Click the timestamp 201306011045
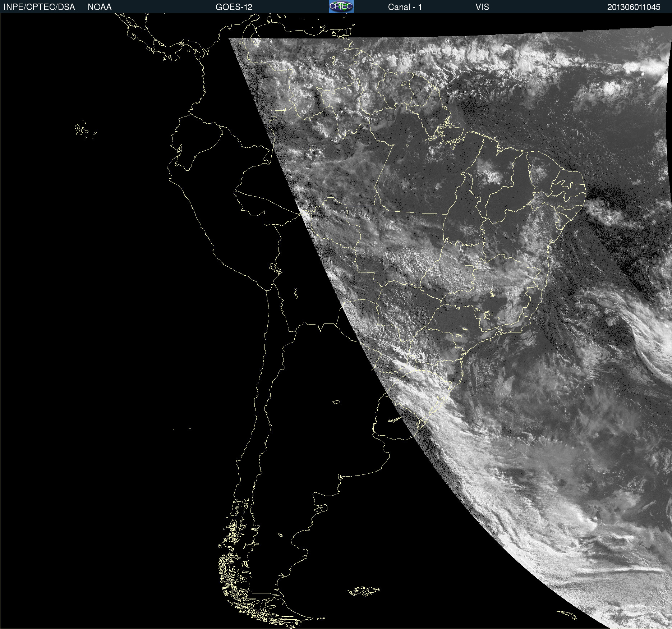Screen dimensions: 672x629 tap(634, 7)
